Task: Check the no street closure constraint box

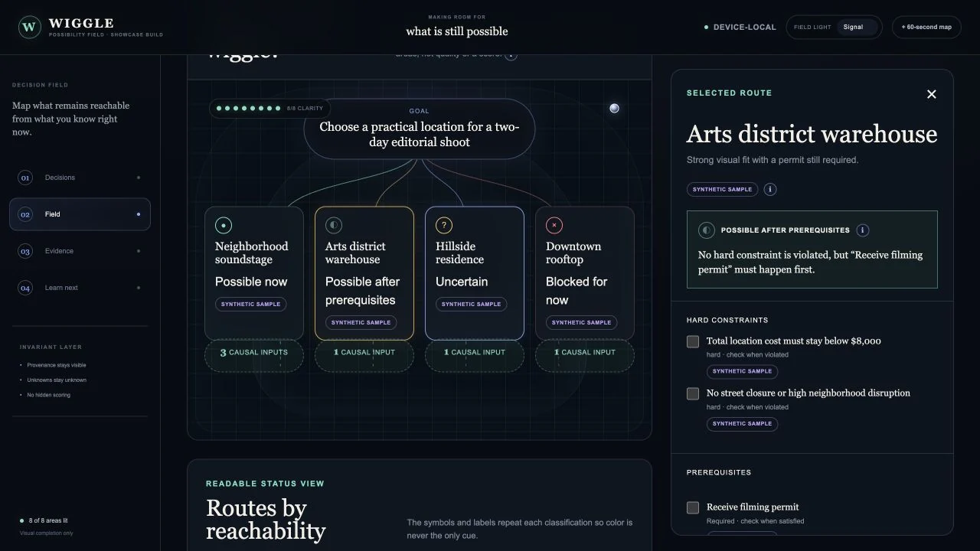Action: 693,393
